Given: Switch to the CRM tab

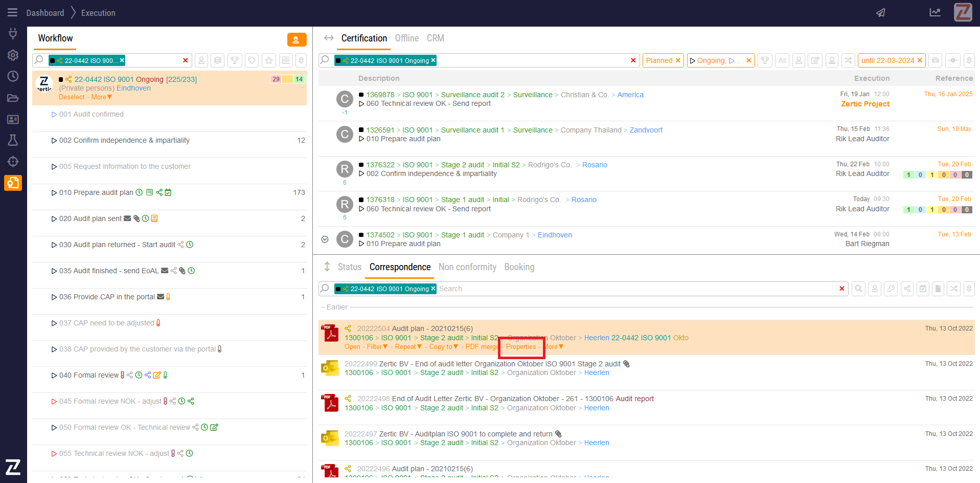Looking at the screenshot, I should [x=435, y=38].
